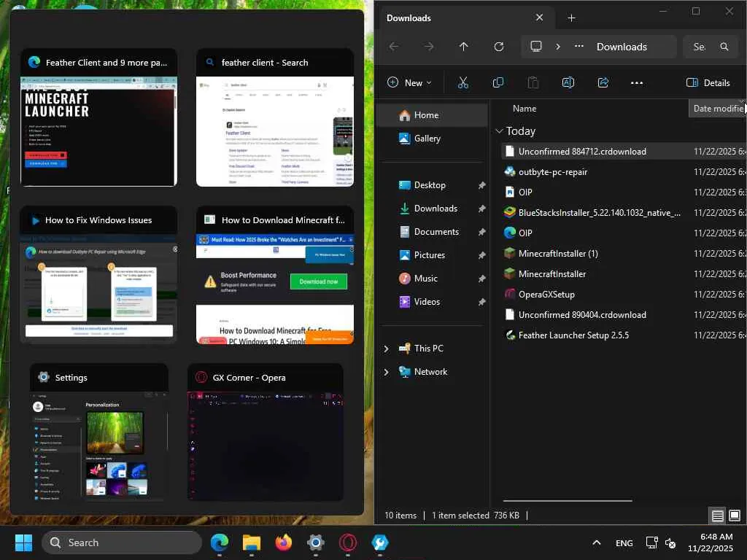Select the Settings window thumbnail
The image size is (747, 560).
[x=98, y=432]
